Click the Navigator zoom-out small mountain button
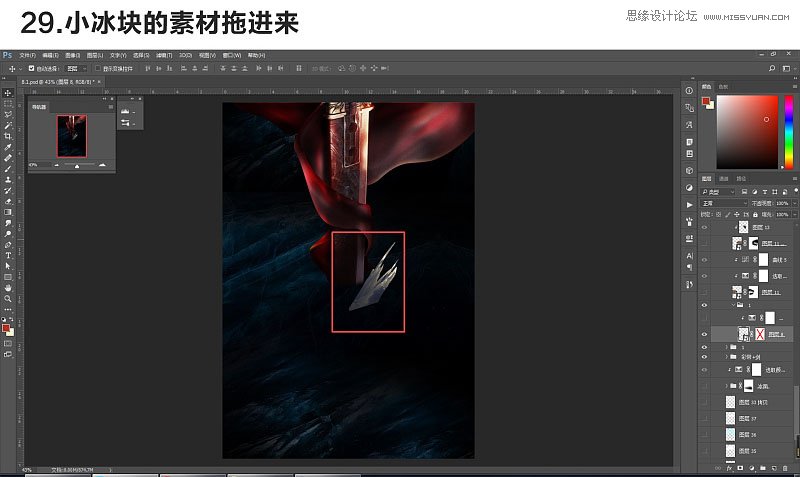Image resolution: width=800 pixels, height=477 pixels. (x=57, y=165)
